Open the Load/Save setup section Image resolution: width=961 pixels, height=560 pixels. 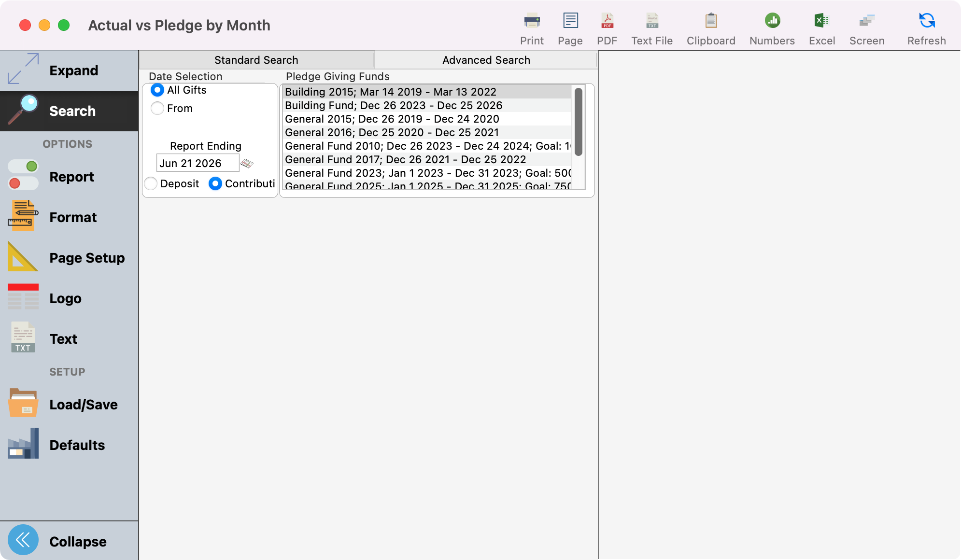(x=69, y=404)
